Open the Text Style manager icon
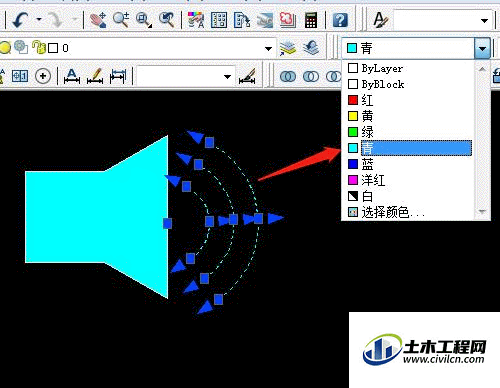The height and width of the screenshot is (388, 500). [380, 20]
